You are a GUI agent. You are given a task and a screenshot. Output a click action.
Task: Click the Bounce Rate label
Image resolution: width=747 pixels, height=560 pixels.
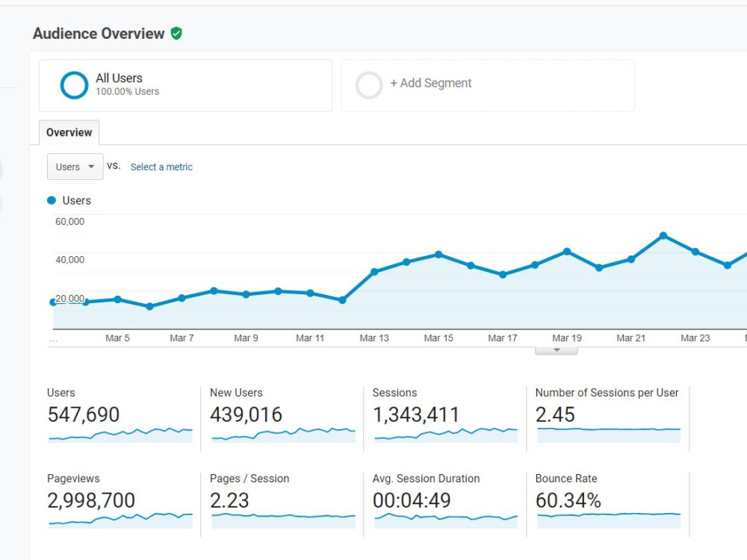coord(566,479)
